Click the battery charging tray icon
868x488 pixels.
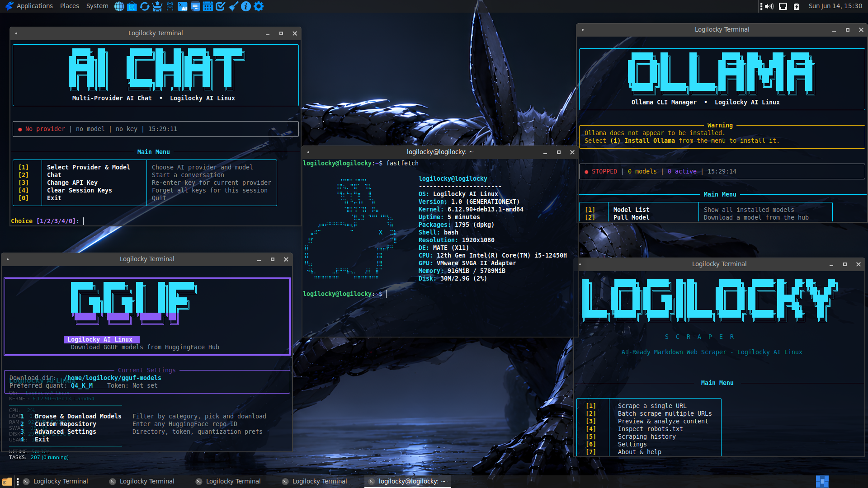pos(797,6)
